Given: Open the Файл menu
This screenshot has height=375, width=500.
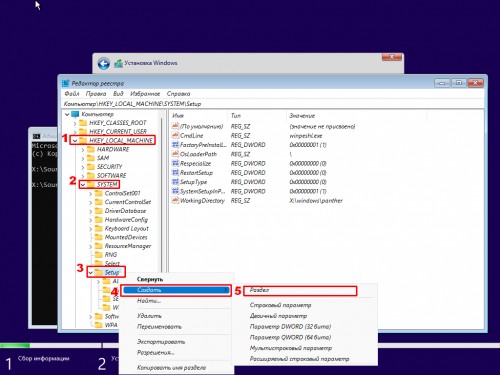Looking at the screenshot, I should click(x=72, y=94).
